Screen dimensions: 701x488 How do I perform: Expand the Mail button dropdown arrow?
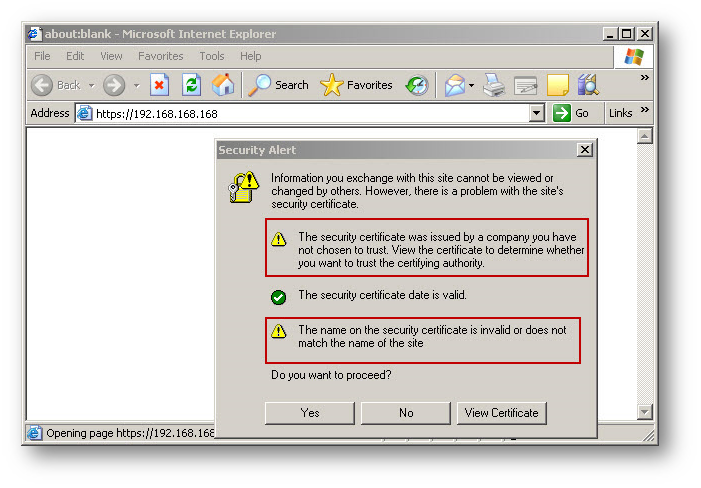[472, 85]
